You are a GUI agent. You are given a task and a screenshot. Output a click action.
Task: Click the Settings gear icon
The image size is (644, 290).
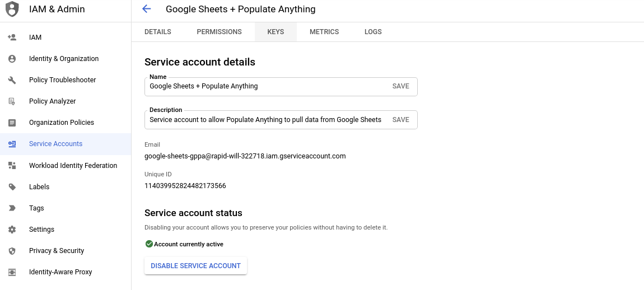12,230
